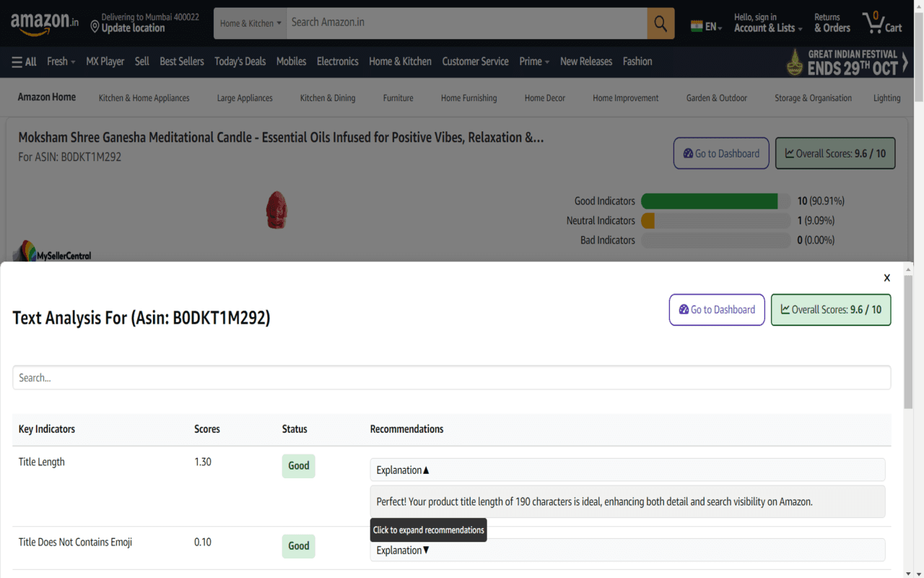Open Electronics in nav bar

point(337,61)
